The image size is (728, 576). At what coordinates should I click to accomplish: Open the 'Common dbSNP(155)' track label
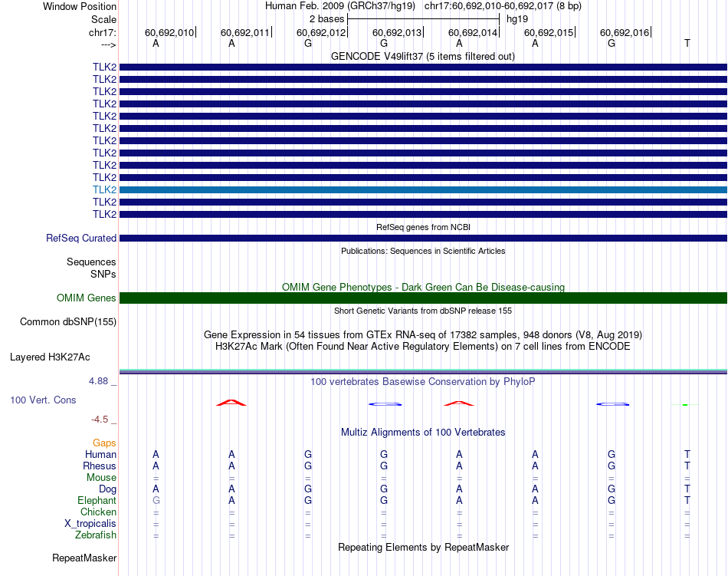68,321
